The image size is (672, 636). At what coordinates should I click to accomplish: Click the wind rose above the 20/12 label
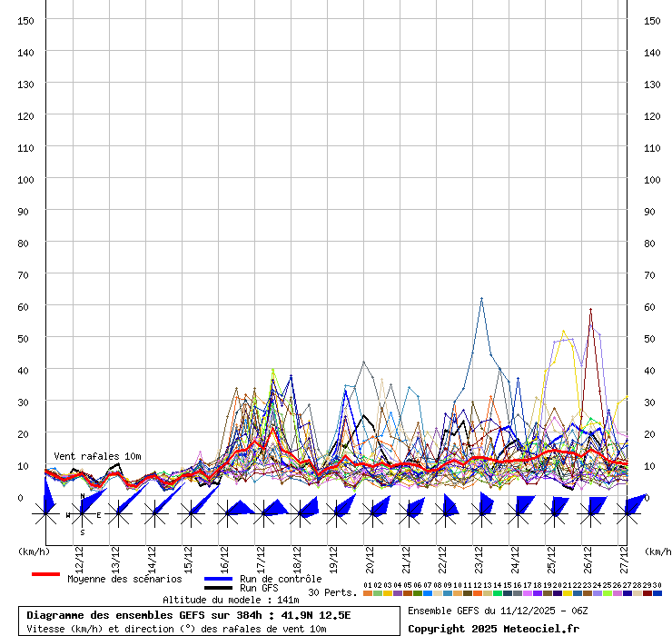372,513
